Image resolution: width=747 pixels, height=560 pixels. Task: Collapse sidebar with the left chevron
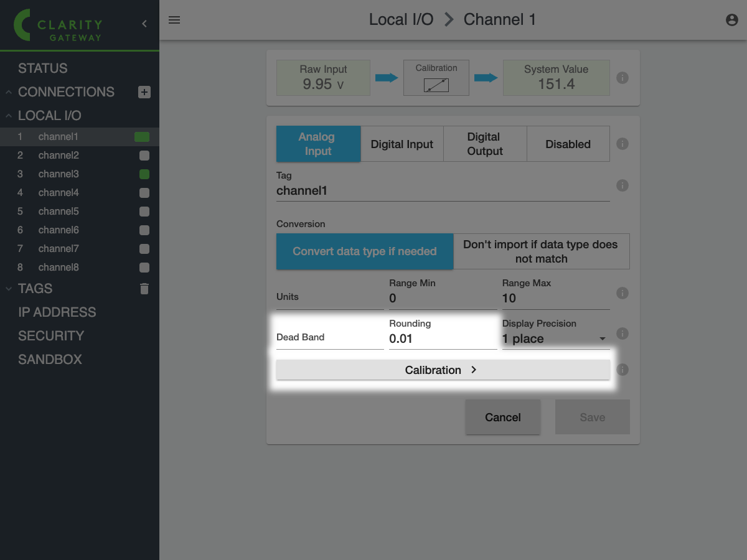(144, 24)
